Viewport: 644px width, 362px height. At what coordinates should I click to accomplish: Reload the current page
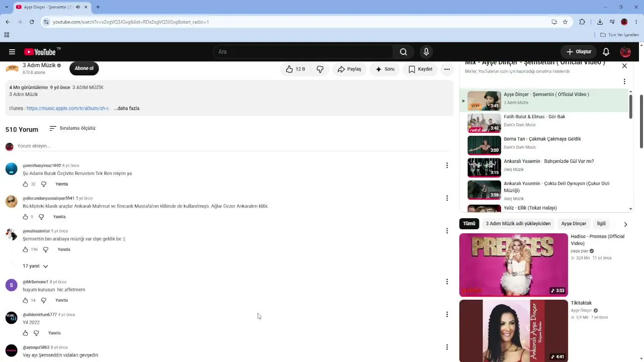pyautogui.click(x=32, y=22)
